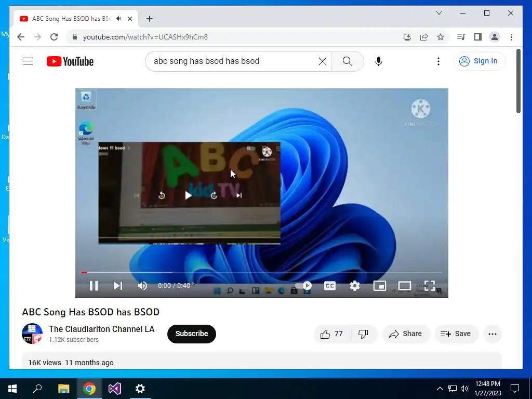Enable miniplayer mode
The image size is (532, 399).
380,286
